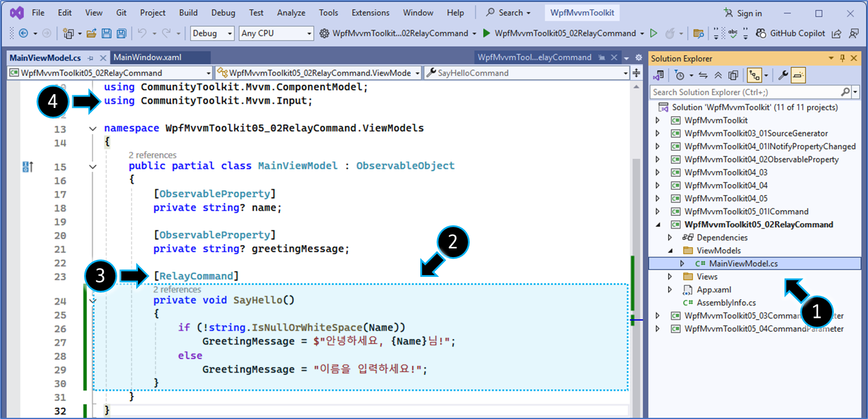Viewport: 868px width, 419px height.
Task: Save the current file with Save icon
Action: 107,34
